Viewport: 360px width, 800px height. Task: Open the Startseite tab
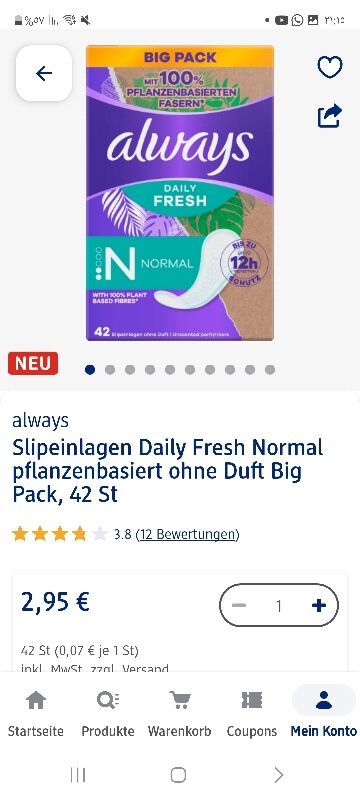pos(36,714)
